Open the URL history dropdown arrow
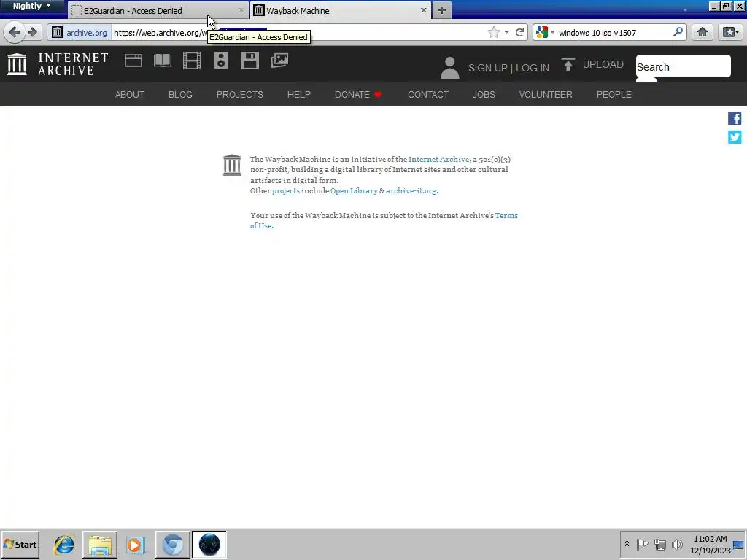 [x=506, y=33]
